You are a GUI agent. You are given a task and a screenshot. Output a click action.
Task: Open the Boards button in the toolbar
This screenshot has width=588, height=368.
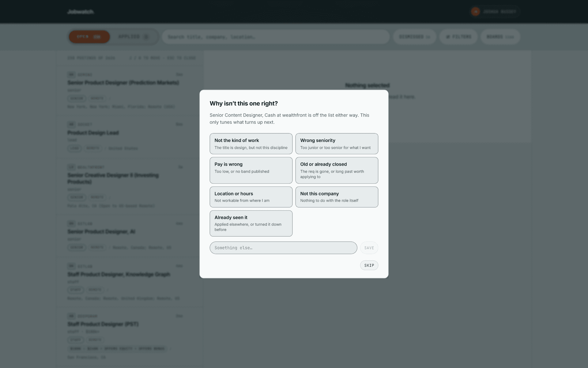pyautogui.click(x=500, y=37)
